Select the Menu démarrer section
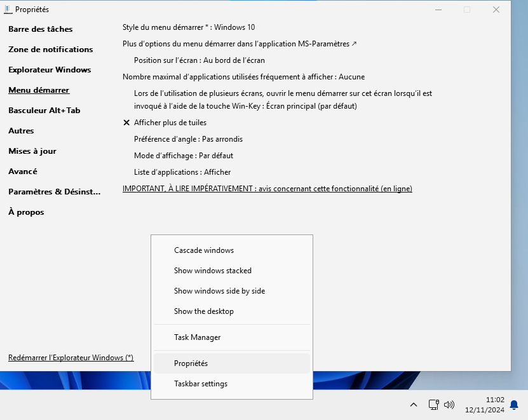 click(39, 90)
